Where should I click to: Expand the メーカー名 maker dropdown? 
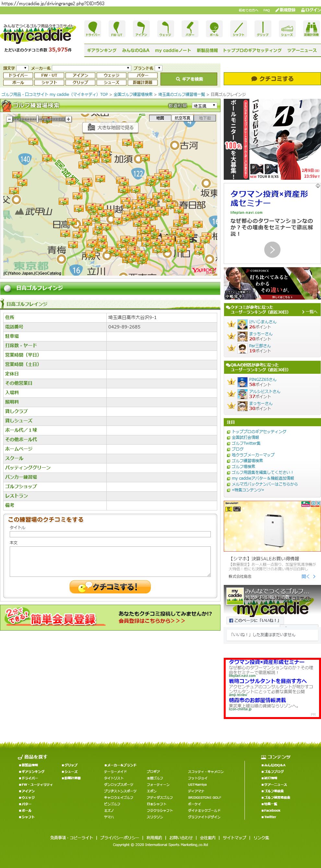point(91,68)
